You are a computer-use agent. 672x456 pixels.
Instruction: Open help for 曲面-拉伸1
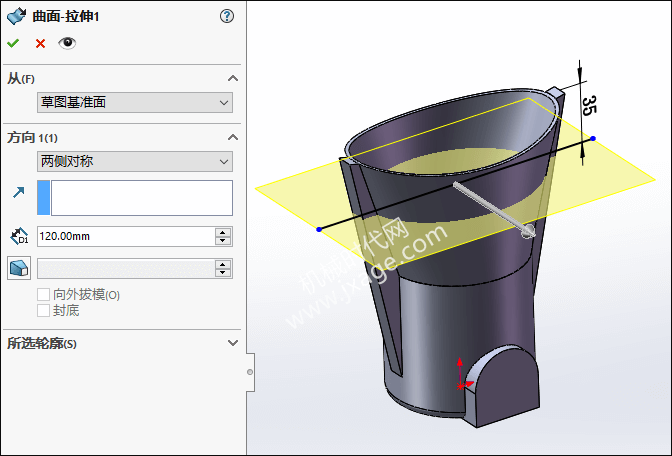point(227,16)
